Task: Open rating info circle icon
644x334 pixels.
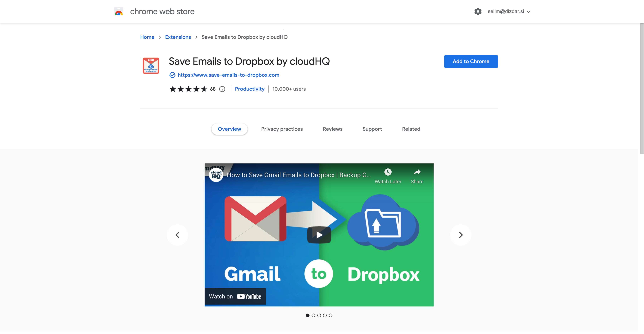Action: pyautogui.click(x=222, y=89)
